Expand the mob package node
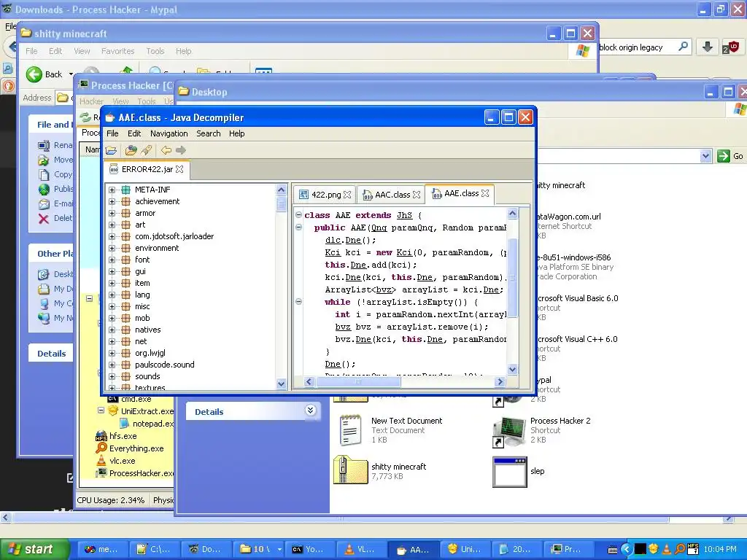 [112, 318]
